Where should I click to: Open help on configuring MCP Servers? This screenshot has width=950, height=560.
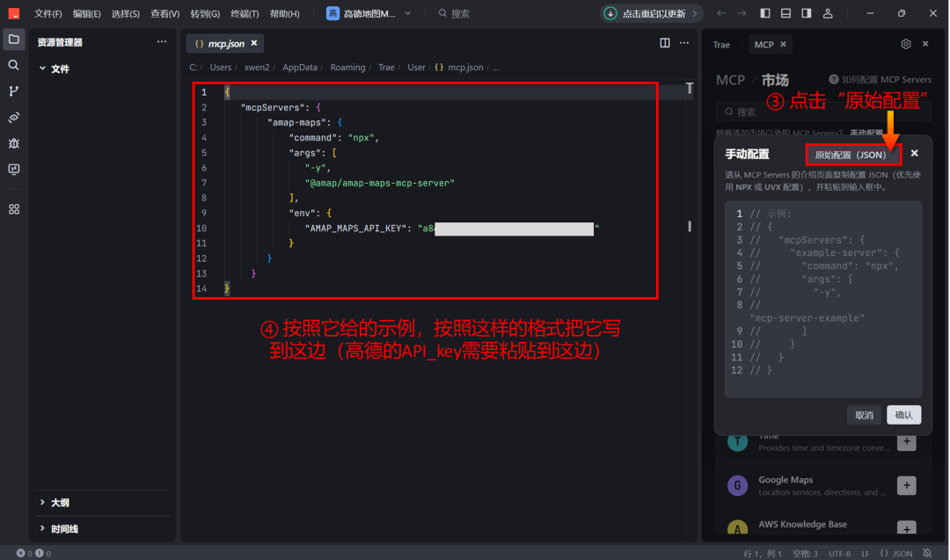(x=881, y=79)
